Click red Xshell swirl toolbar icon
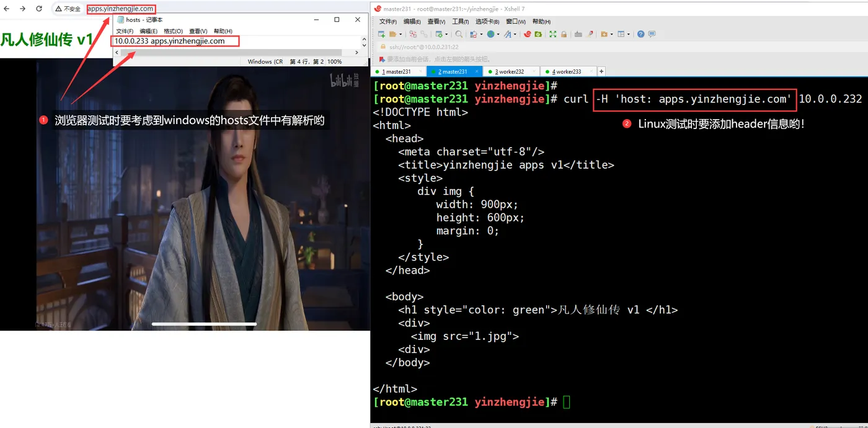This screenshot has width=868, height=428. [x=527, y=34]
